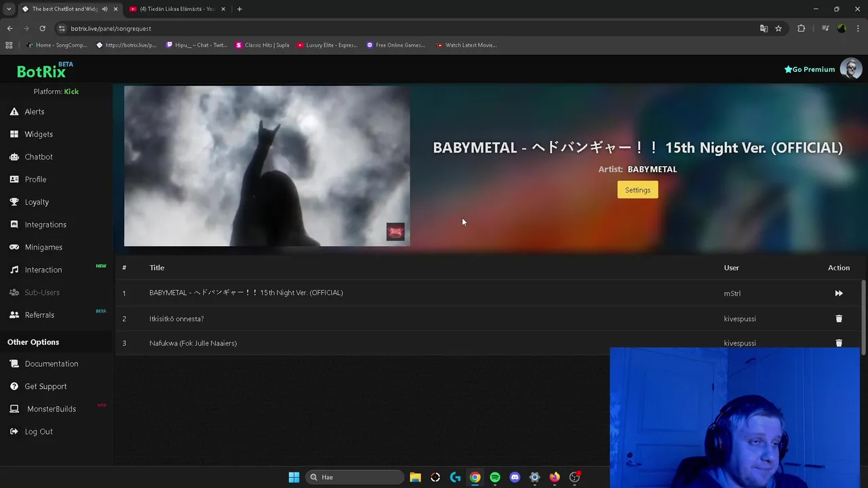This screenshot has width=868, height=488.
Task: Log Out of BotRix
Action: pyautogui.click(x=39, y=432)
